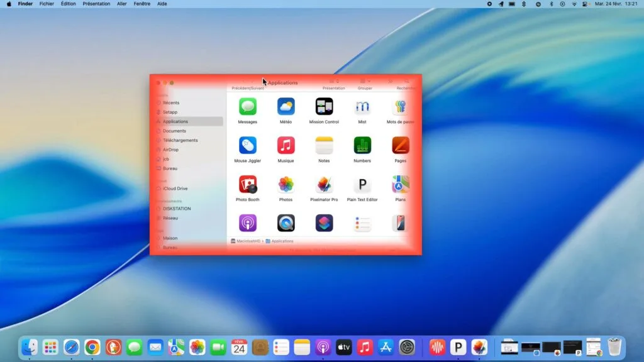Open Calendar showing 24 in Dock
The height and width of the screenshot is (362, 644).
pyautogui.click(x=239, y=348)
